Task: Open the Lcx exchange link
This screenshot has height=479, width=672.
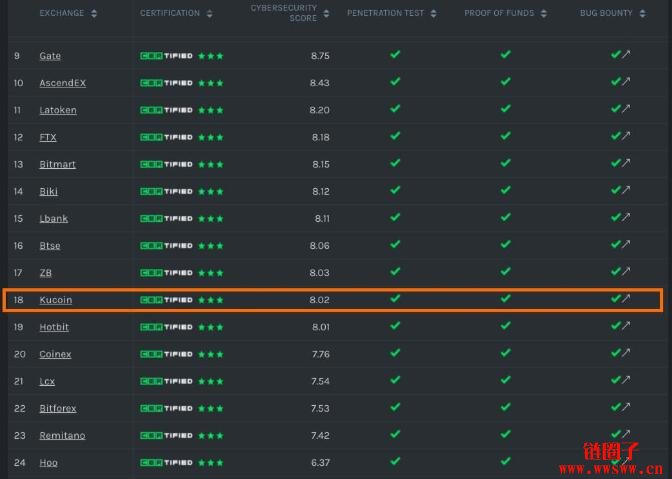Action: (47, 381)
